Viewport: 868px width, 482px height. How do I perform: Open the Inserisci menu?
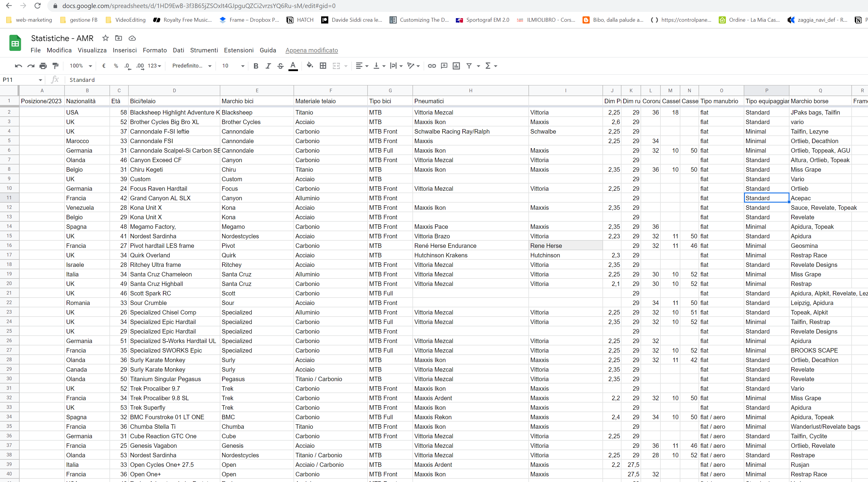(x=125, y=50)
